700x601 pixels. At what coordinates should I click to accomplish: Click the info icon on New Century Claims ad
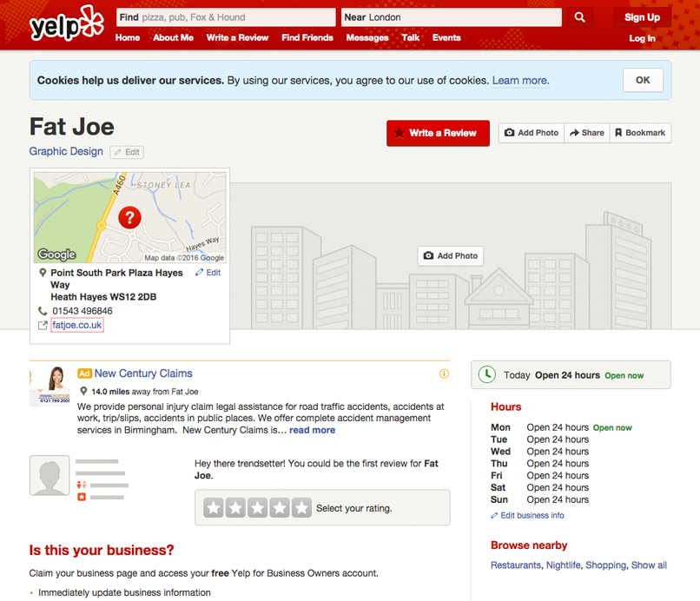[x=444, y=373]
